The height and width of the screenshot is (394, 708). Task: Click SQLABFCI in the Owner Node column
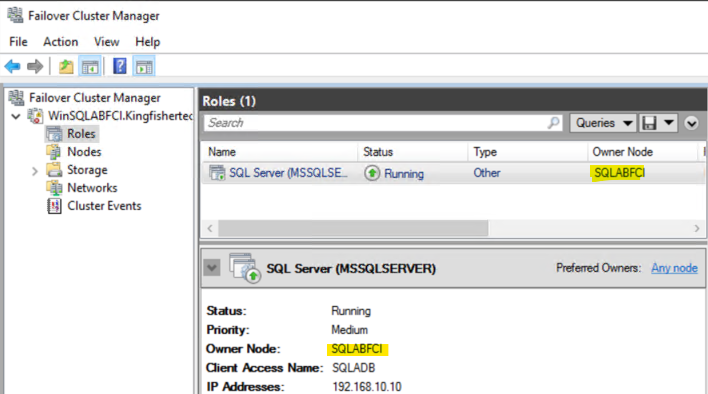pos(619,173)
